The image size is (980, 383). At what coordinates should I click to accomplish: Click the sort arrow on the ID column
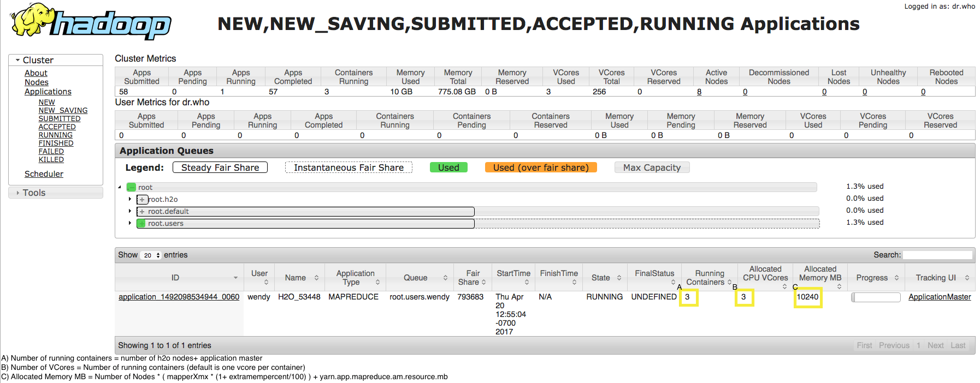[x=235, y=278]
